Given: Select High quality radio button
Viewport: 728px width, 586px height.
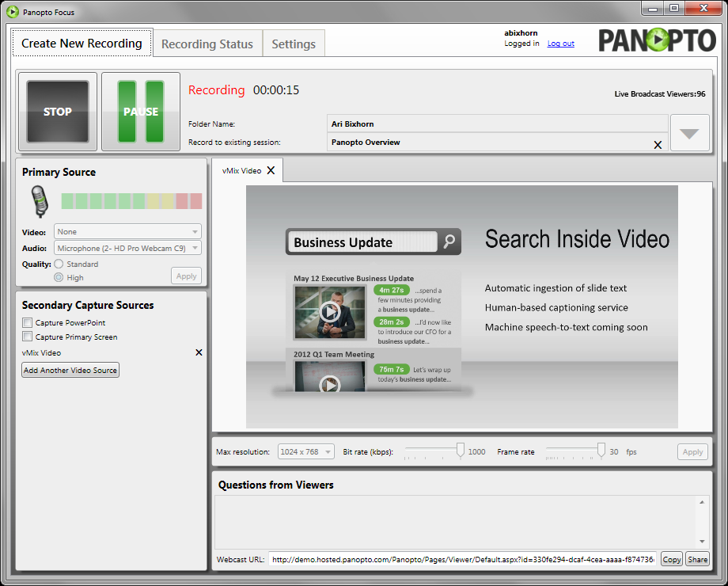Looking at the screenshot, I should pyautogui.click(x=59, y=277).
